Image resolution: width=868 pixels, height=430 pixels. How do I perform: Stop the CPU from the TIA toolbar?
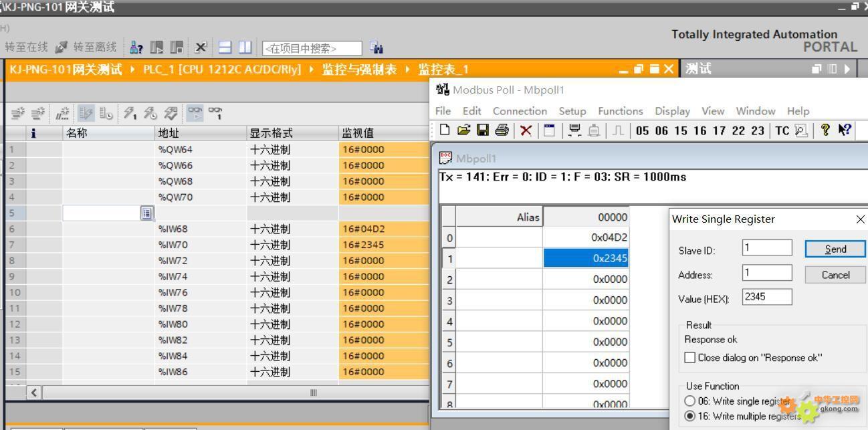point(177,47)
